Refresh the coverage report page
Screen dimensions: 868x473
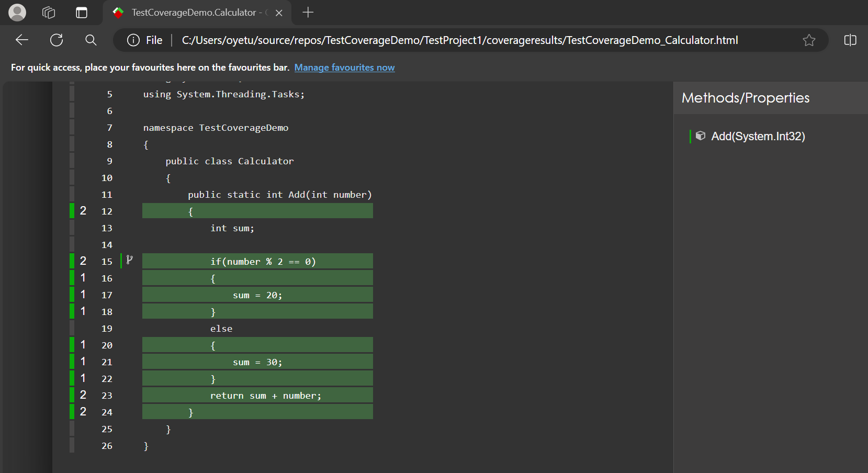coord(56,40)
